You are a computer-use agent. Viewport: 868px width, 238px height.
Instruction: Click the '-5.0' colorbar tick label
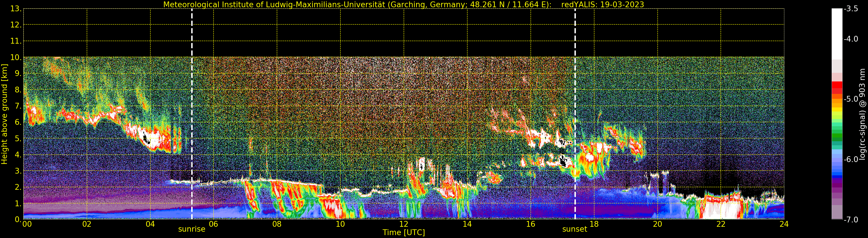[x=851, y=99]
